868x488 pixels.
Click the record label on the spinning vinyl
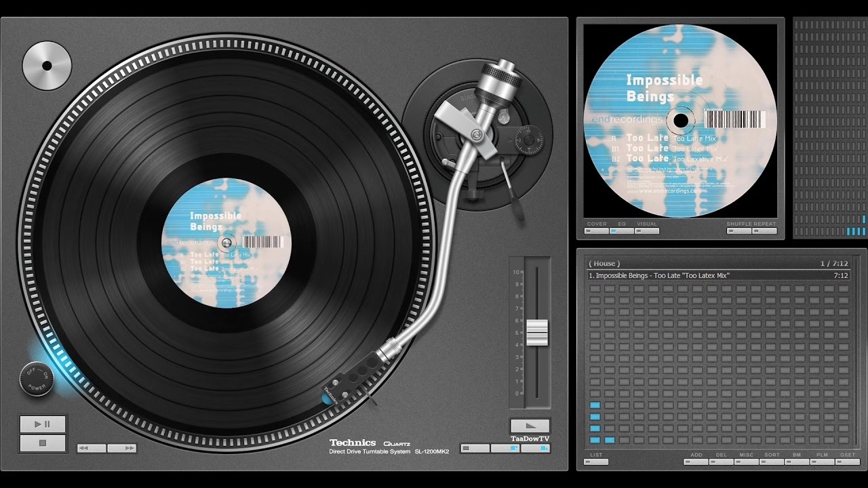[x=226, y=243]
